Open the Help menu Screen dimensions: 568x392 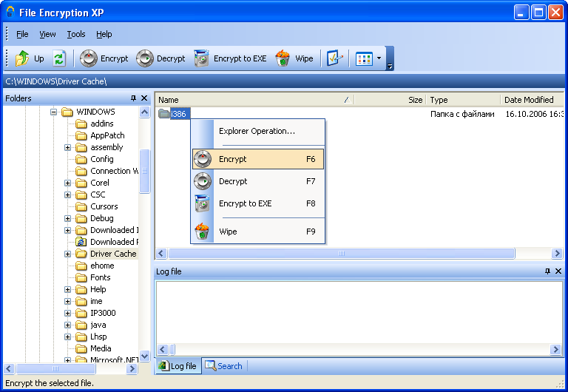point(104,34)
